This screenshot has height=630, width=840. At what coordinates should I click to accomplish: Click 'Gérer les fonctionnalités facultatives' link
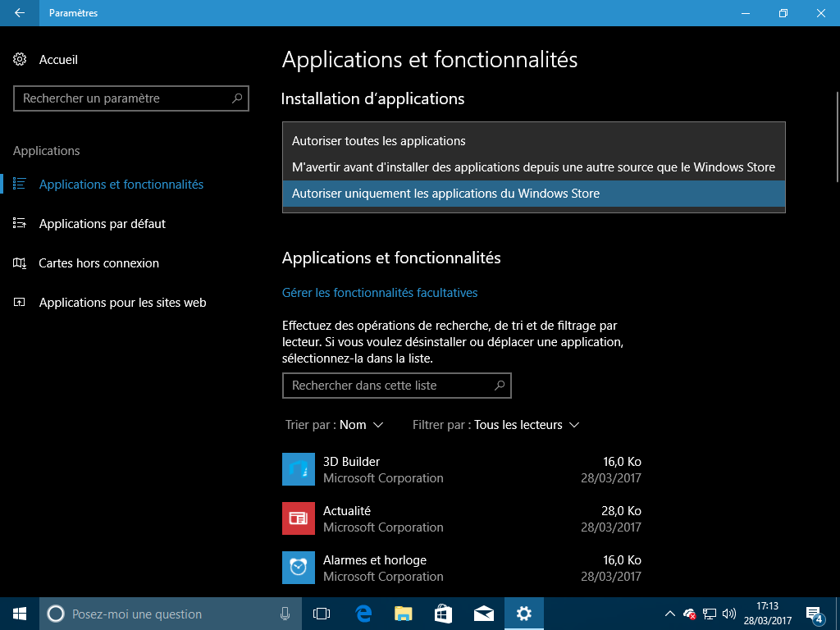tap(380, 293)
